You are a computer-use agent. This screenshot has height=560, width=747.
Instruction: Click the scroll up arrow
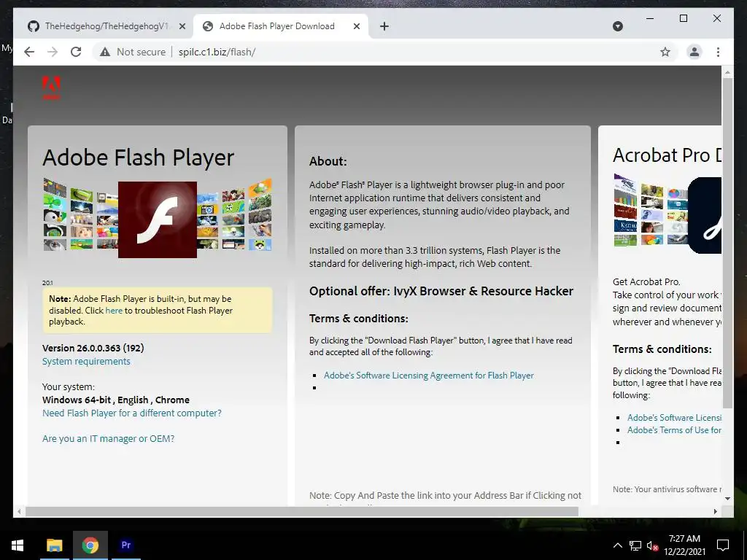click(727, 72)
